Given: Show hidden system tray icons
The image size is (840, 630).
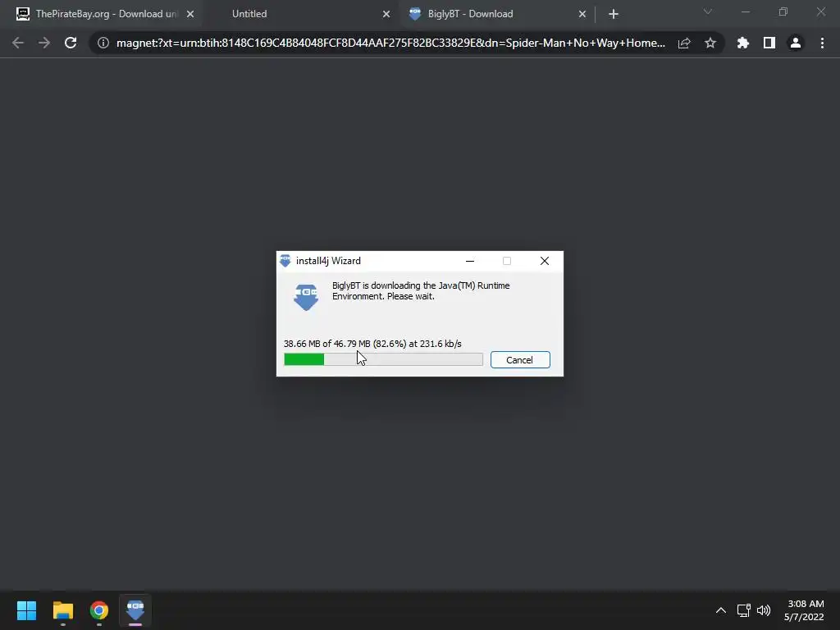Looking at the screenshot, I should click(x=720, y=610).
